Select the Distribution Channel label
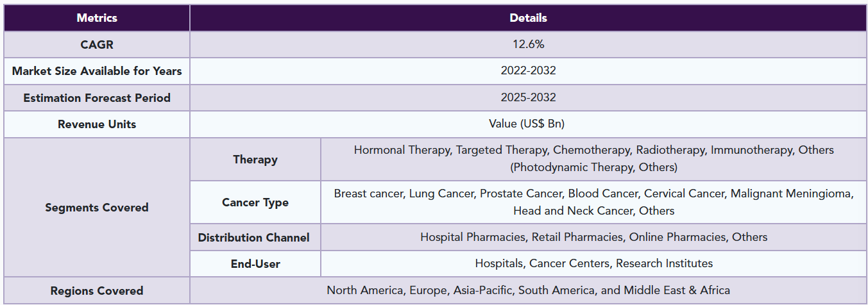Viewport: 868px width, 305px height. [x=255, y=238]
